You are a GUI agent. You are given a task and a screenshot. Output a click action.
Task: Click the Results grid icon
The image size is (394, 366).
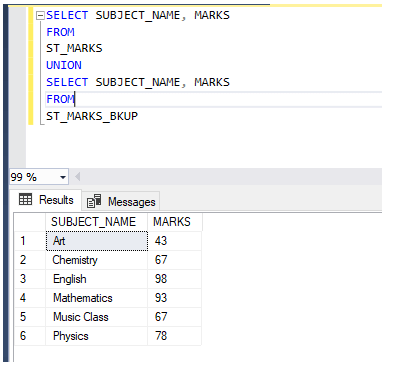point(25,199)
